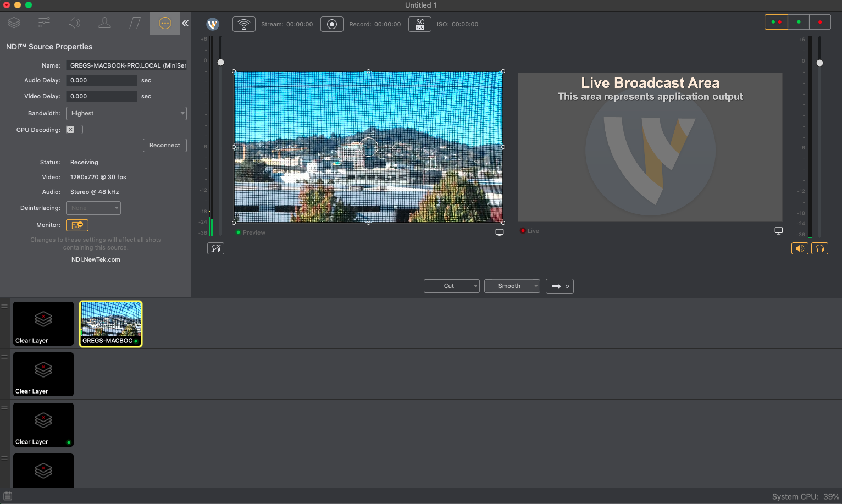Click the FPS gauge icon below Preview

(215, 248)
